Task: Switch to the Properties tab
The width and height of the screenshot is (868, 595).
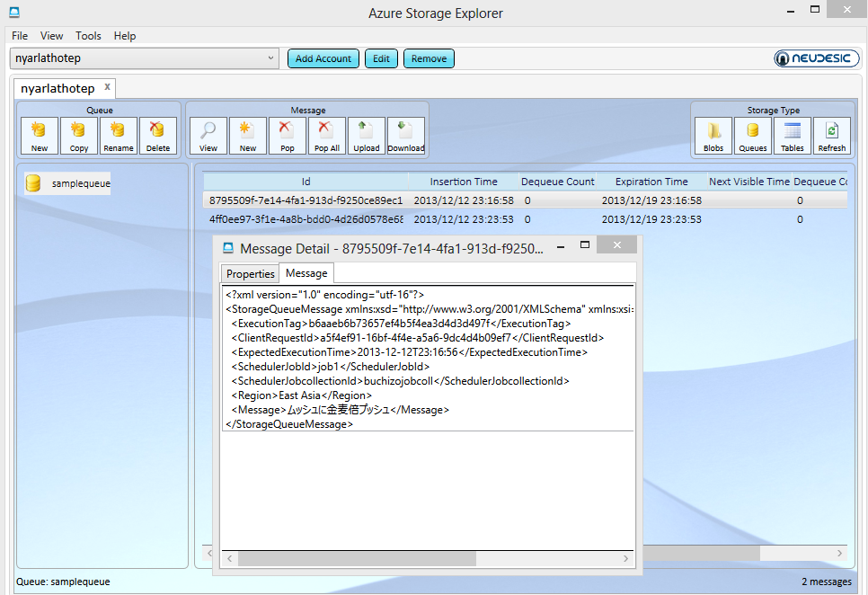Action: click(x=250, y=274)
